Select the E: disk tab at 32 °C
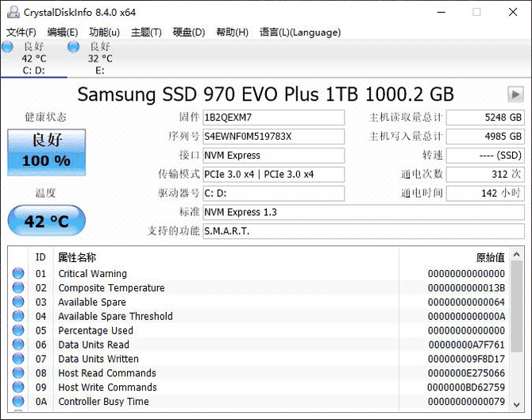 click(100, 58)
